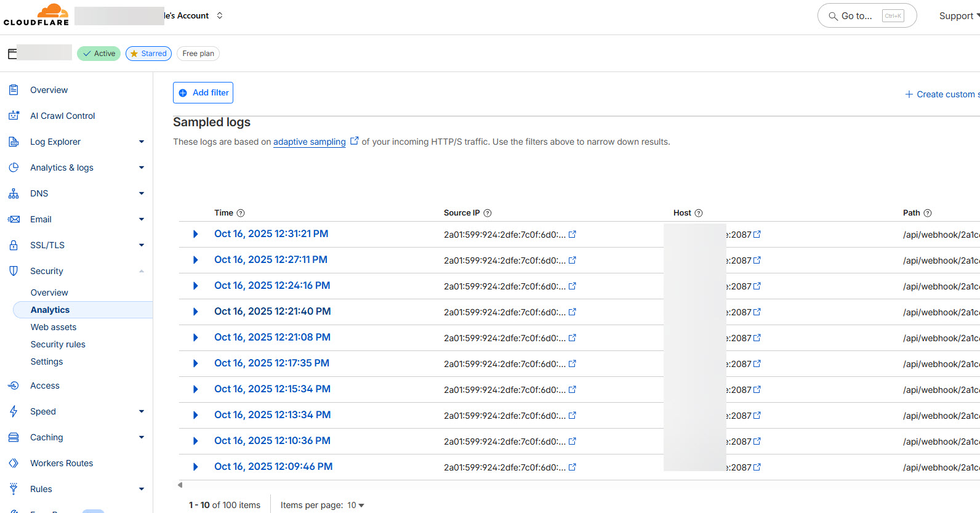980x513 pixels.
Task: Click the Go to search box
Action: pyautogui.click(x=866, y=16)
